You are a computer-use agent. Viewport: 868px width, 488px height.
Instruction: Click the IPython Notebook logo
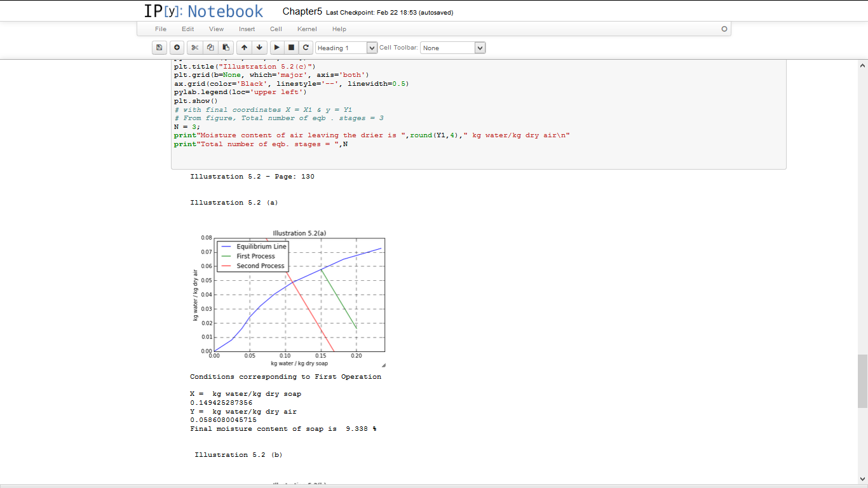(x=203, y=11)
